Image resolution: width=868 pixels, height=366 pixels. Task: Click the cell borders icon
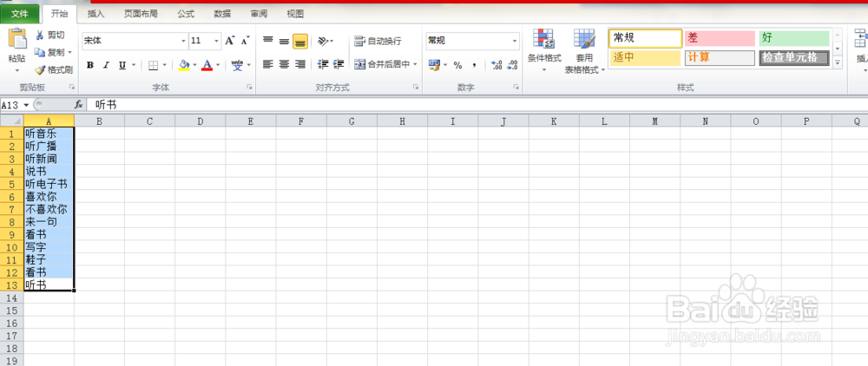154,65
